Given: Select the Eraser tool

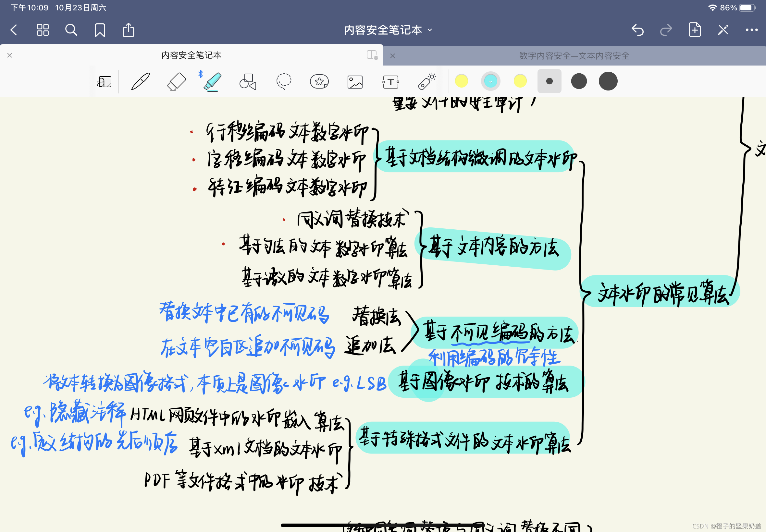Looking at the screenshot, I should pyautogui.click(x=176, y=81).
